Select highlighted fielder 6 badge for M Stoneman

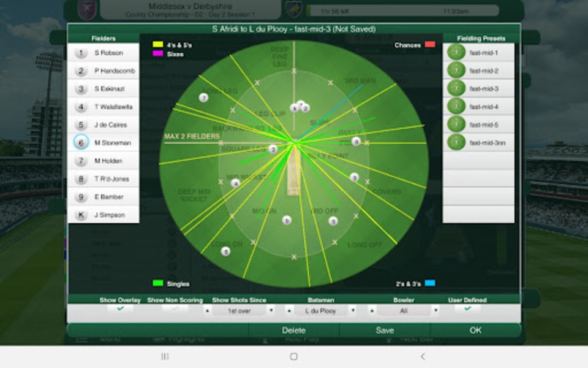point(81,143)
